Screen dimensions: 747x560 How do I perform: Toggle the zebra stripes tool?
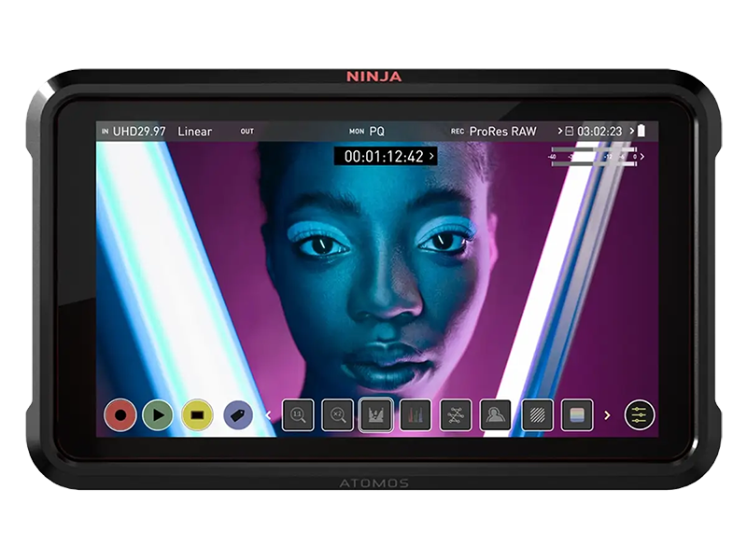537,415
